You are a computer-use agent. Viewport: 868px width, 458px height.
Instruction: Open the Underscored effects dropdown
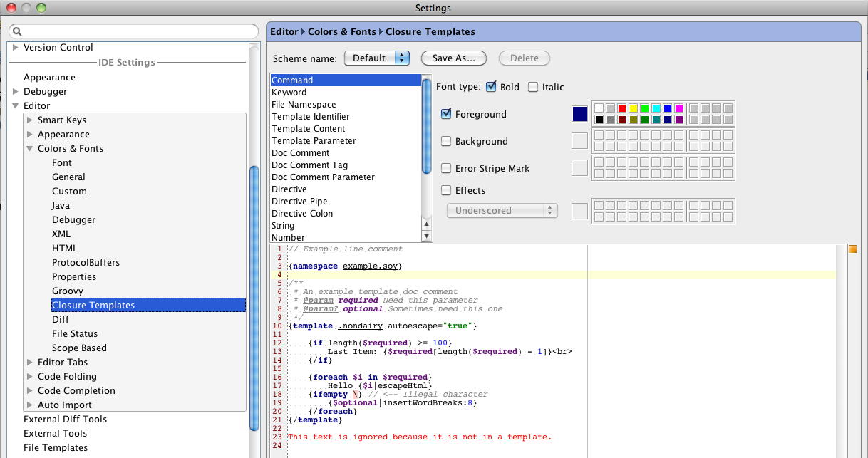pyautogui.click(x=502, y=211)
